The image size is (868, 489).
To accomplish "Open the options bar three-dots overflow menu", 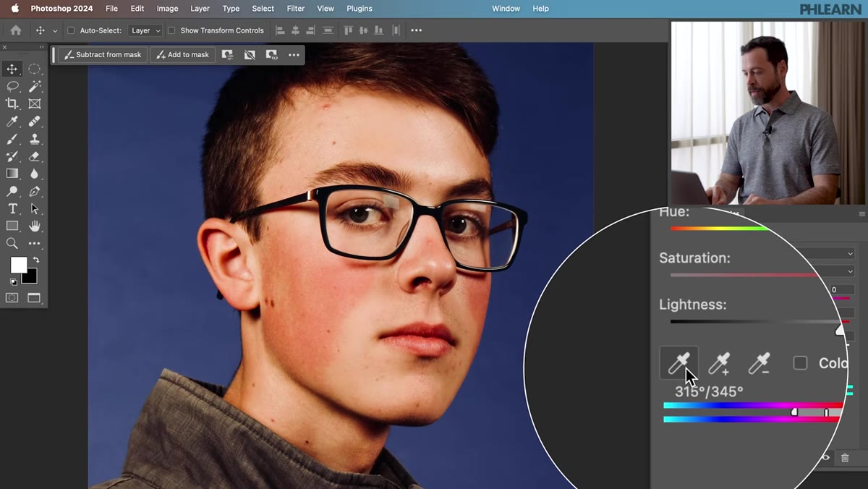I will pos(416,30).
